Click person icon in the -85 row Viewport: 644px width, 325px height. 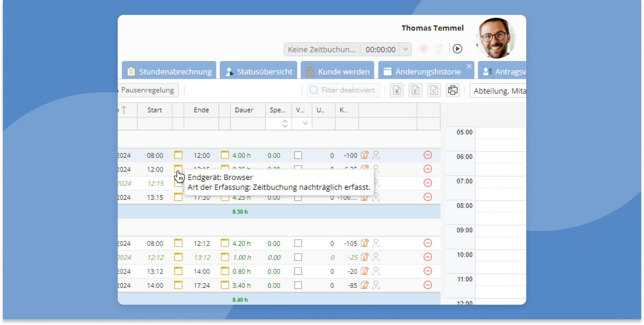pos(376,285)
